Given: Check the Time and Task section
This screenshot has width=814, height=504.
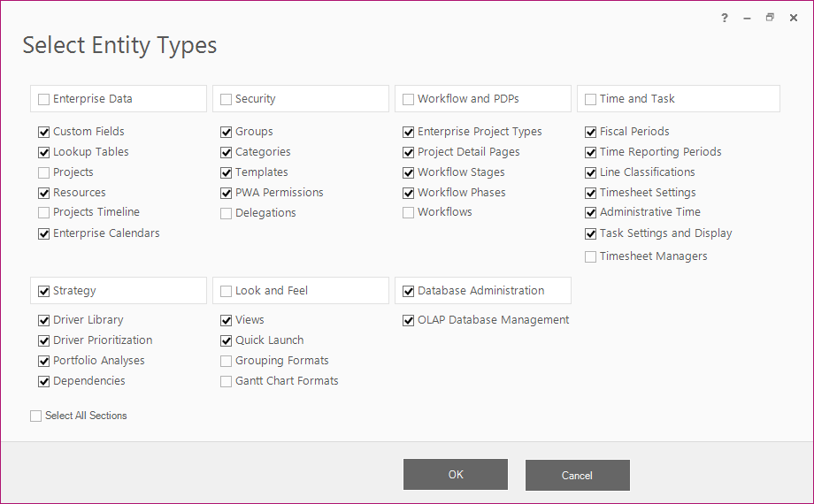Looking at the screenshot, I should point(591,99).
